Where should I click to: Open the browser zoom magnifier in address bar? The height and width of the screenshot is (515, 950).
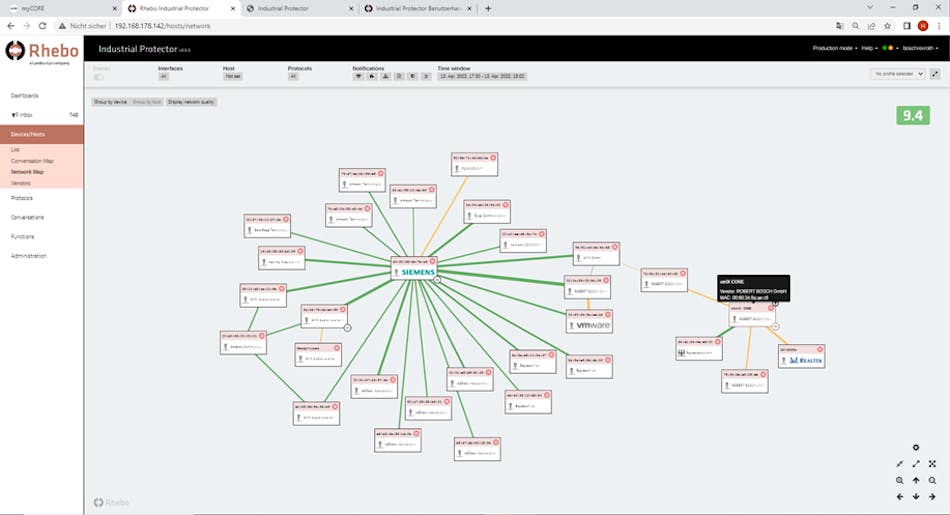coord(855,26)
